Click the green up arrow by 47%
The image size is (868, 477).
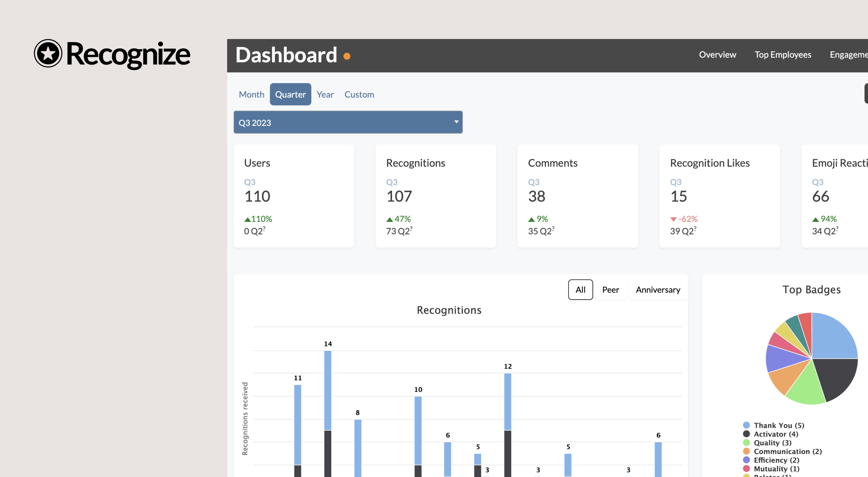pyautogui.click(x=390, y=219)
